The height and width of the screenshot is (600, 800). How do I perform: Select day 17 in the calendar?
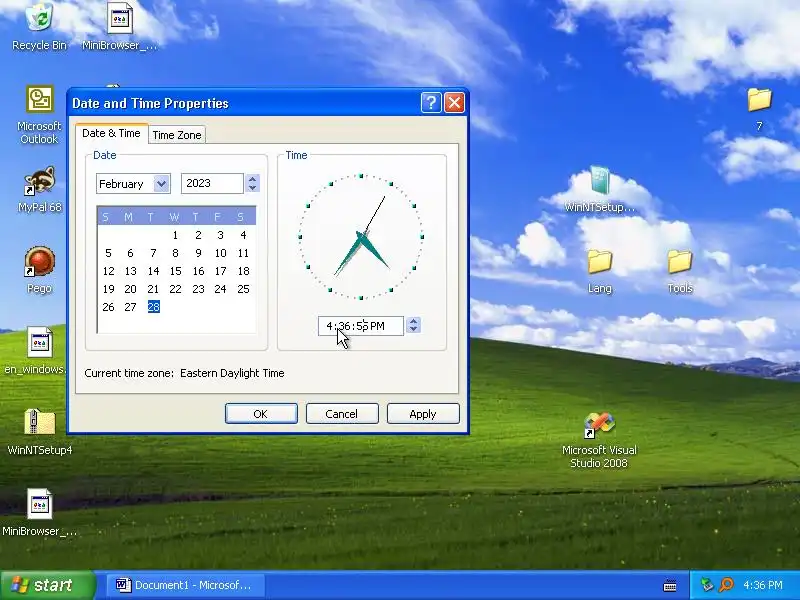(220, 271)
